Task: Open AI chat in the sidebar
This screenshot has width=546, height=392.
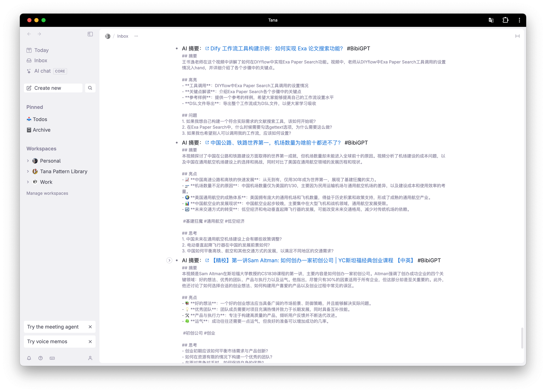Action: 42,71
